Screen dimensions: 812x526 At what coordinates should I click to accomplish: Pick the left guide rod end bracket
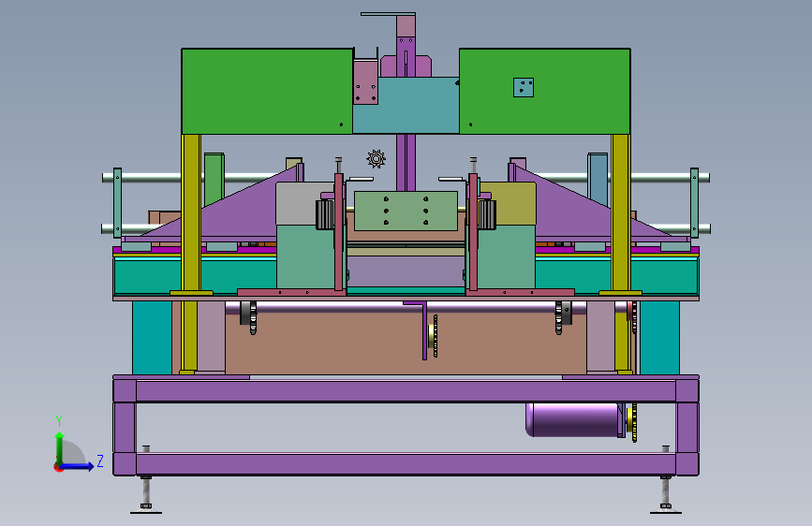point(118,202)
